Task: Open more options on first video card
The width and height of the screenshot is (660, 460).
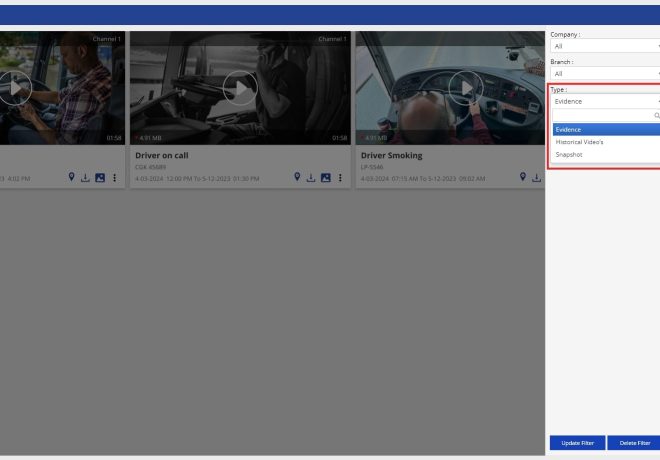Action: point(115,178)
